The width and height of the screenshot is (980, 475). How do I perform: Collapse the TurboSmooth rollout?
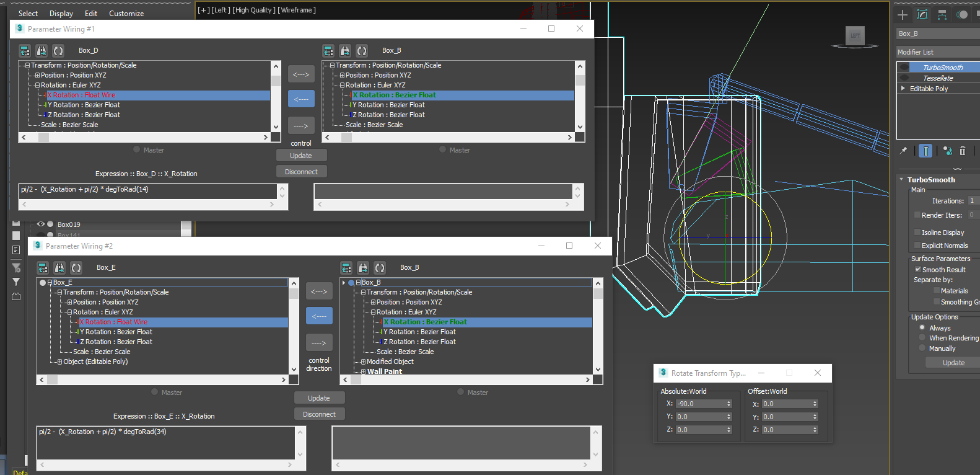pos(901,180)
